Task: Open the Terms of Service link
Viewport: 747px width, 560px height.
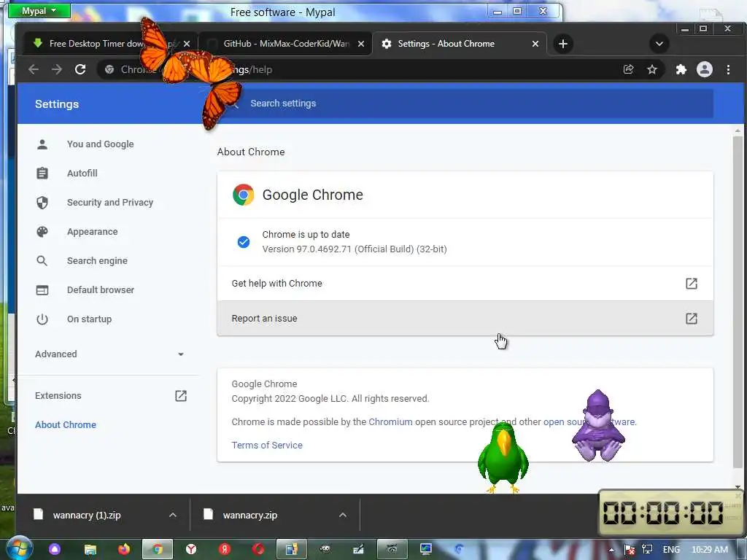Action: pos(267,446)
